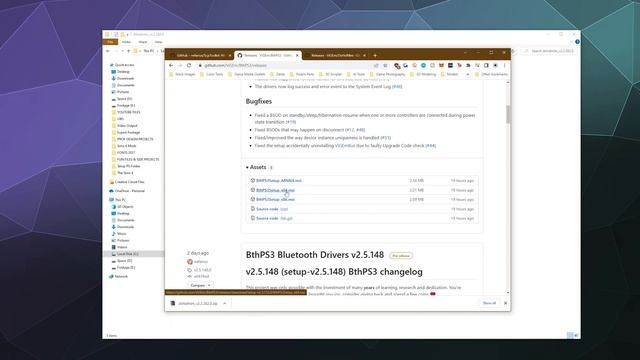
Task: Open the Other bookmarks folder
Action: pyautogui.click(x=491, y=74)
